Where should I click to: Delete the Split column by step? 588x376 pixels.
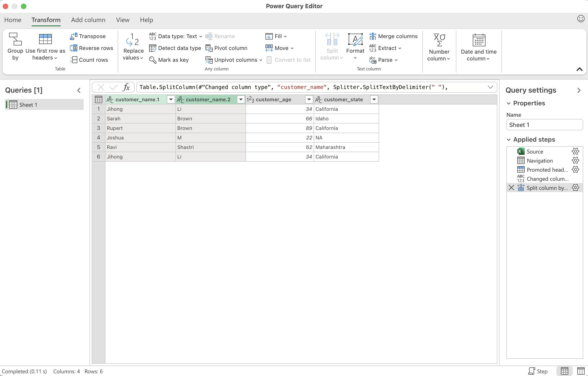[x=511, y=188]
